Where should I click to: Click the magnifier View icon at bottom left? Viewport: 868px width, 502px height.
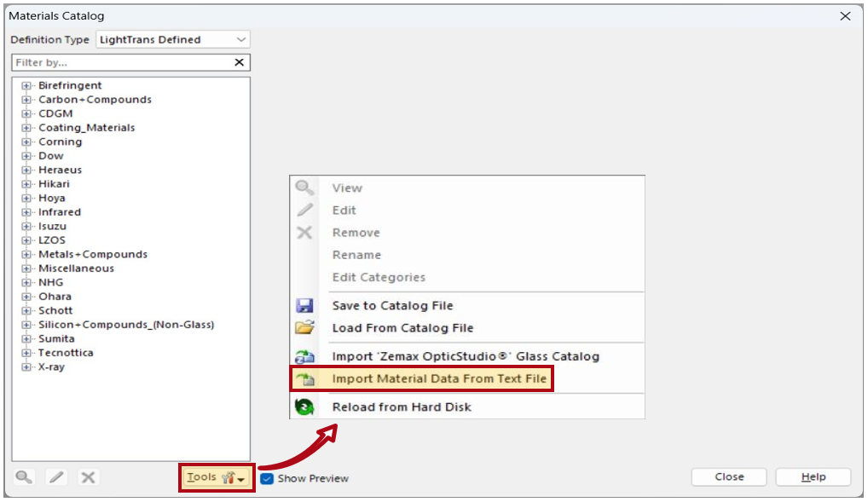coord(24,477)
